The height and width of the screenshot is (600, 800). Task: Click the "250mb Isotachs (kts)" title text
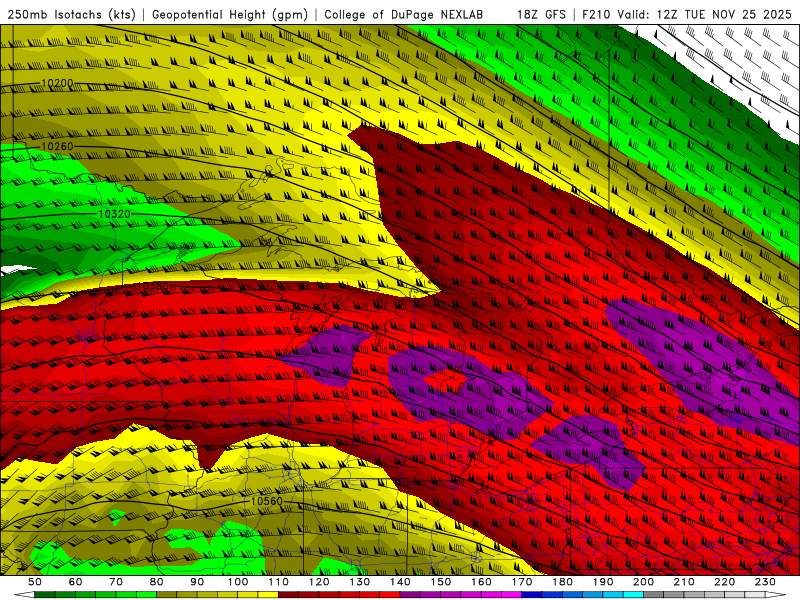coord(71,15)
